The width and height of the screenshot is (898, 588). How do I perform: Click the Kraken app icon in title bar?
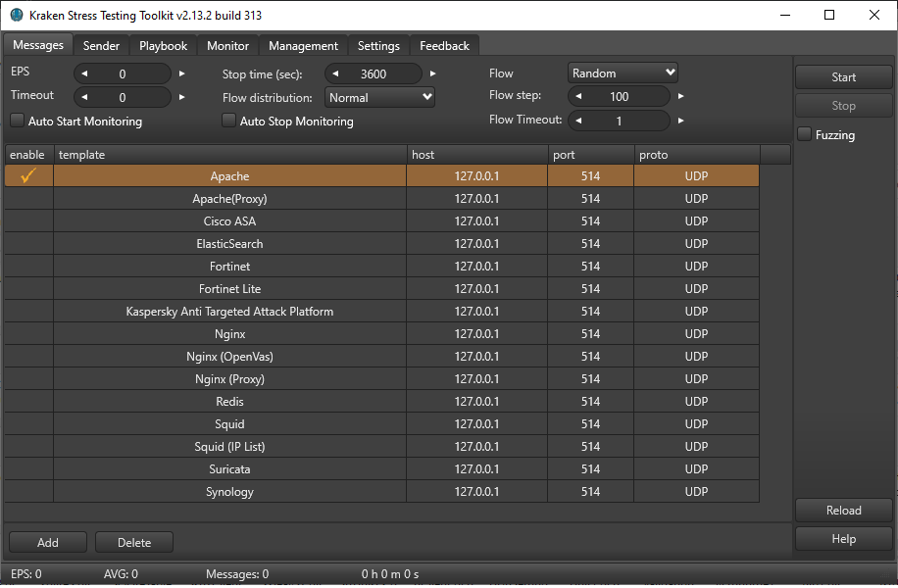point(16,15)
